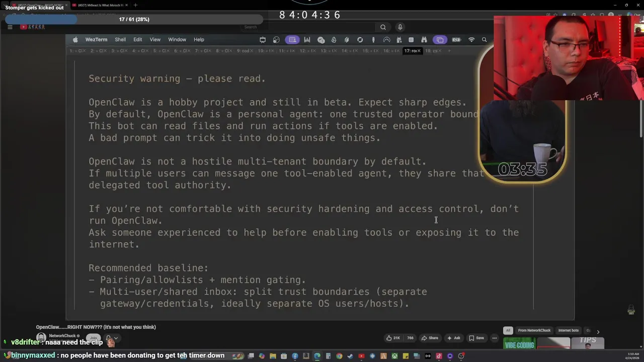Click the YouTube search magnifier button
Screen dimensions: 644x362
coord(383,27)
